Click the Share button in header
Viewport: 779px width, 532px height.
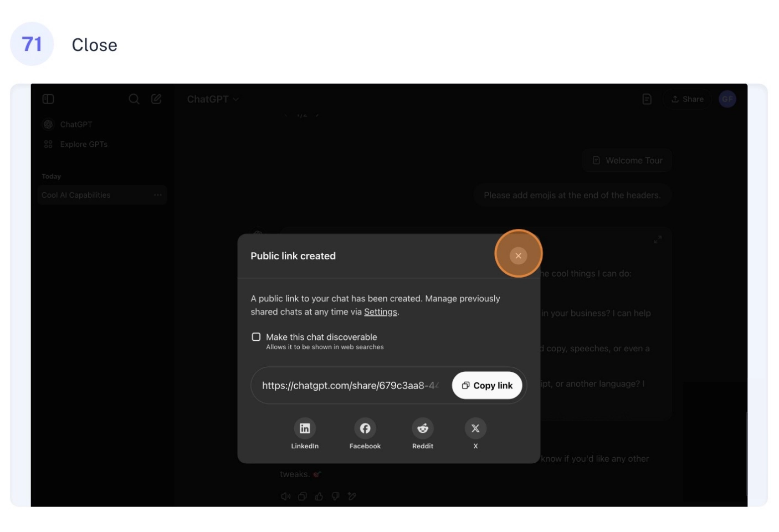[x=687, y=99]
